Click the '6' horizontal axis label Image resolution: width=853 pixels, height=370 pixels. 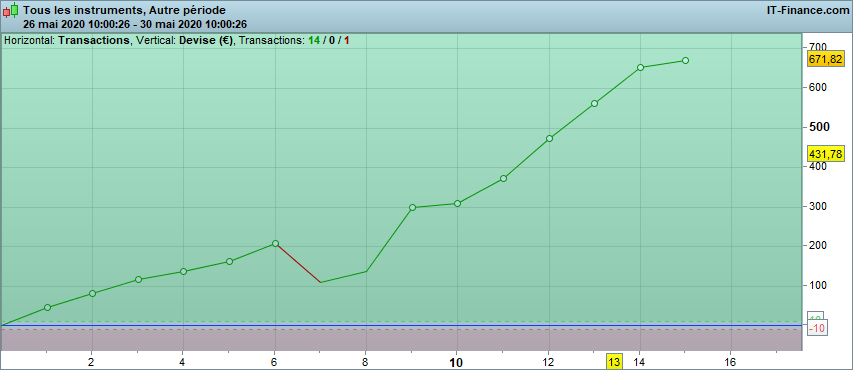point(274,362)
